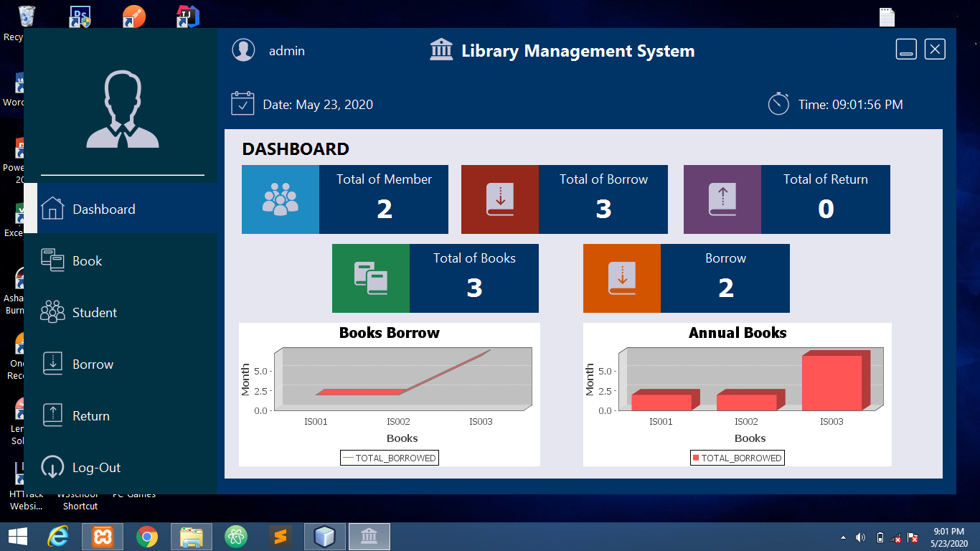Open Google Chrome from the taskbar
Viewport: 980px width, 551px height.
click(x=147, y=537)
